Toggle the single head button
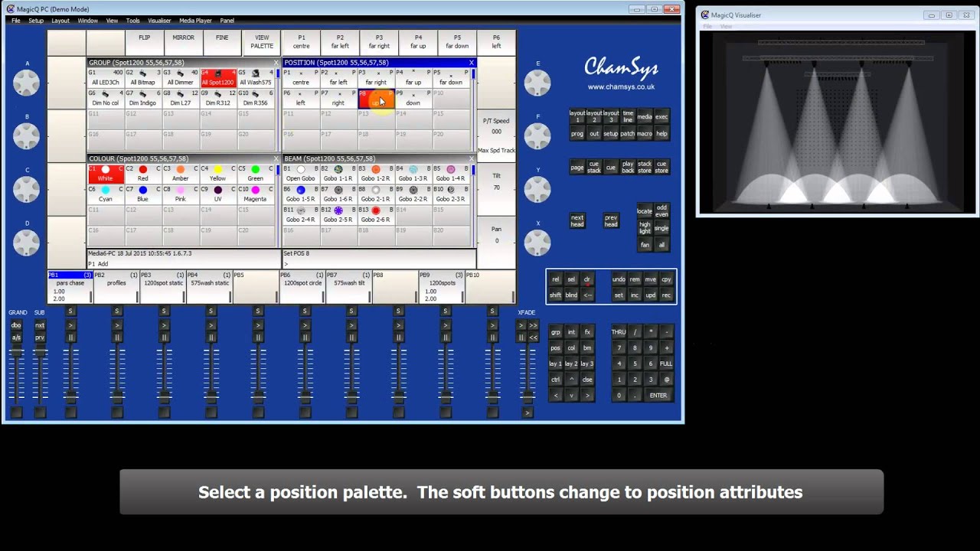 (x=661, y=228)
